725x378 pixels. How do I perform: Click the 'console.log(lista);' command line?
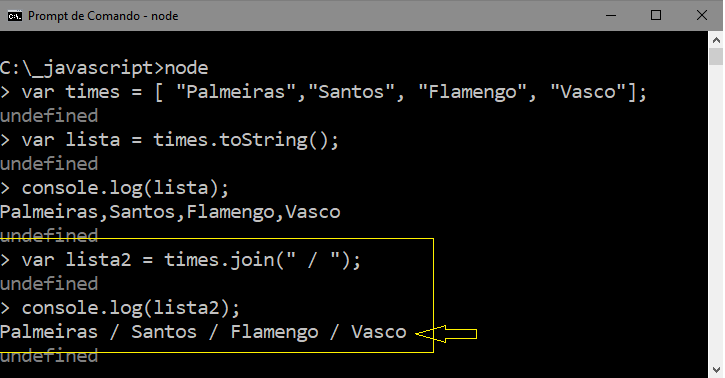114,188
